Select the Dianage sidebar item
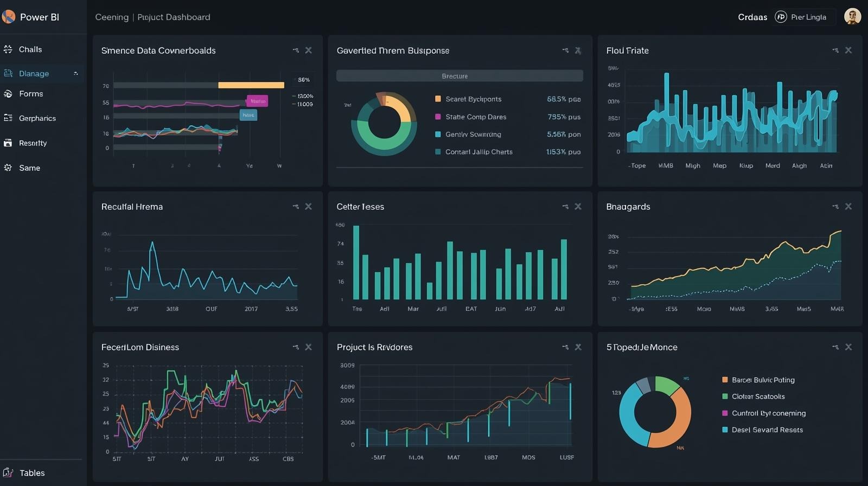This screenshot has width=868, height=486. [x=34, y=73]
